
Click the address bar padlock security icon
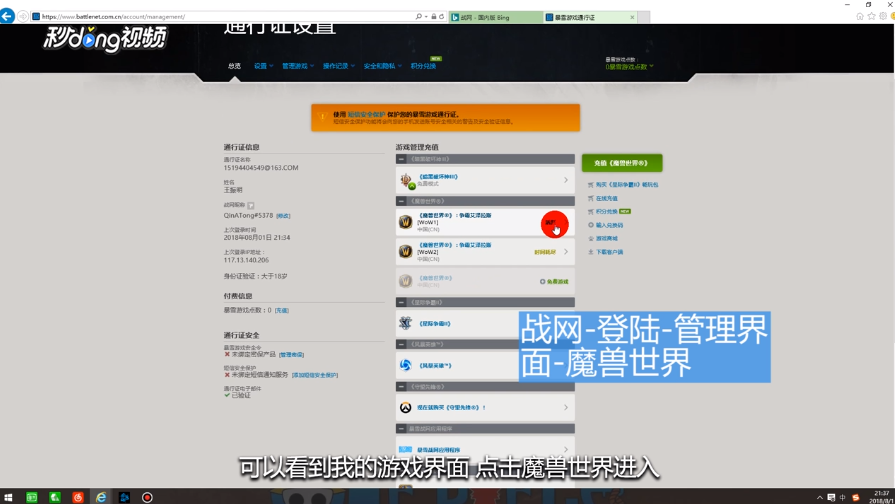(434, 17)
